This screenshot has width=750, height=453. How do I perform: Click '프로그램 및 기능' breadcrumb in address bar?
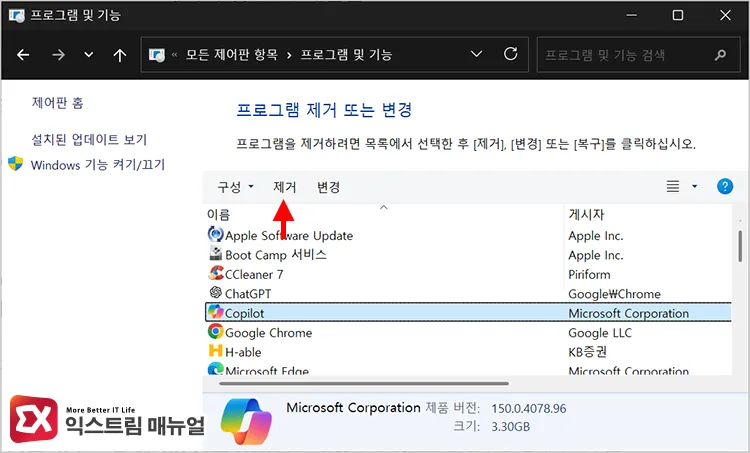point(346,55)
